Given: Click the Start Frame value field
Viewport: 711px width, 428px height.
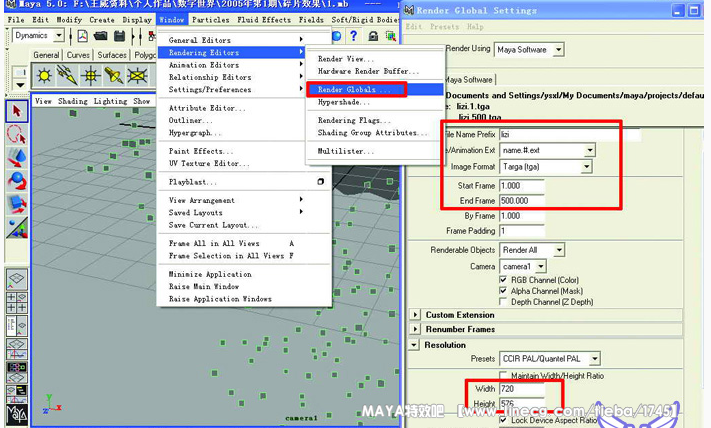Looking at the screenshot, I should click(x=521, y=185).
